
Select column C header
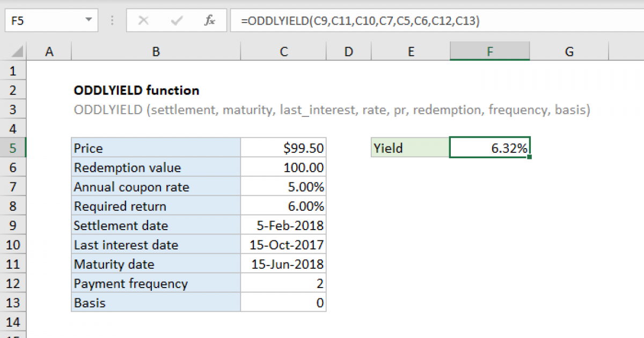283,52
